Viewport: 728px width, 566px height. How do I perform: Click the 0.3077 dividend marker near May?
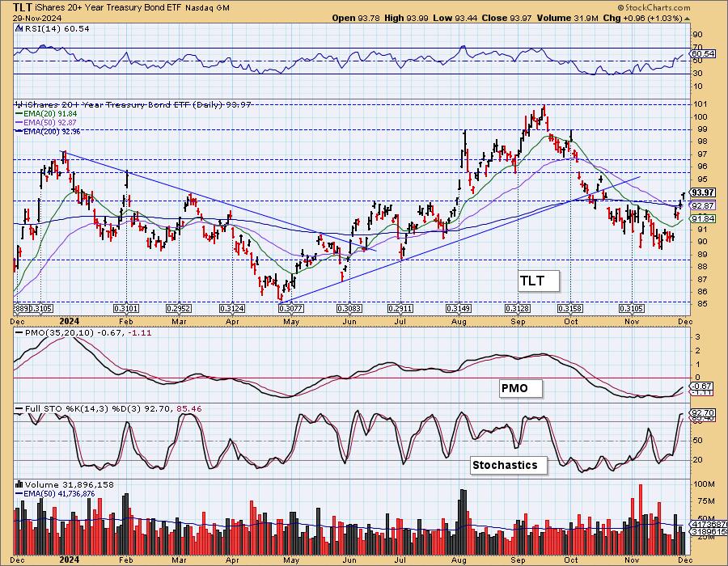(291, 309)
